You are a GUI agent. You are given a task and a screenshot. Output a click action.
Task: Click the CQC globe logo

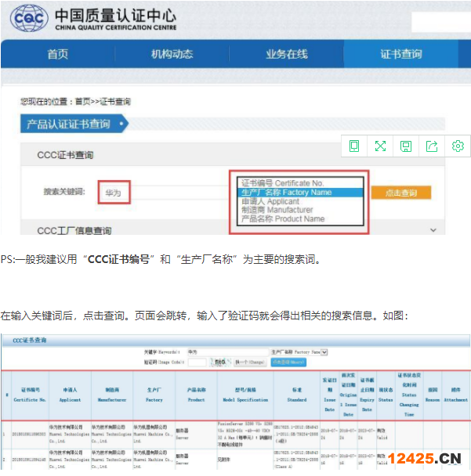(29, 19)
